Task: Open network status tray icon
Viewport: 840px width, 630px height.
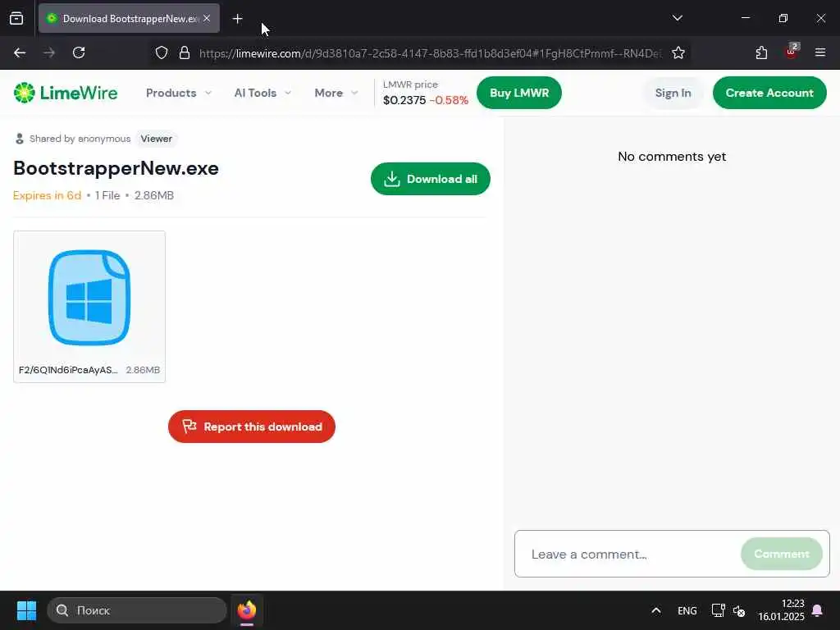Action: tap(718, 610)
